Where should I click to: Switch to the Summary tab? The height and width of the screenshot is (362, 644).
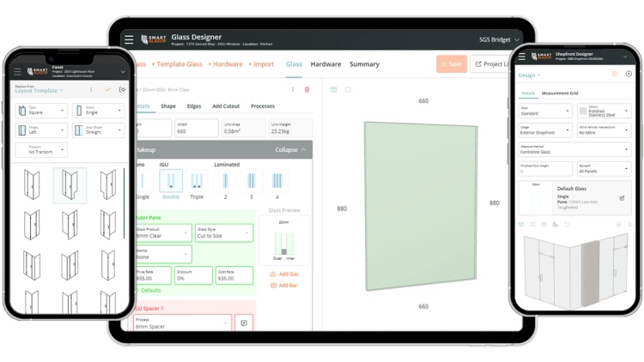click(364, 64)
